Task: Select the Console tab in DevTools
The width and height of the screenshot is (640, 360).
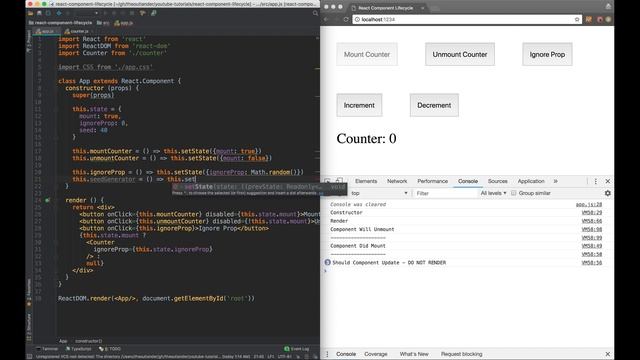Action: [x=468, y=181]
